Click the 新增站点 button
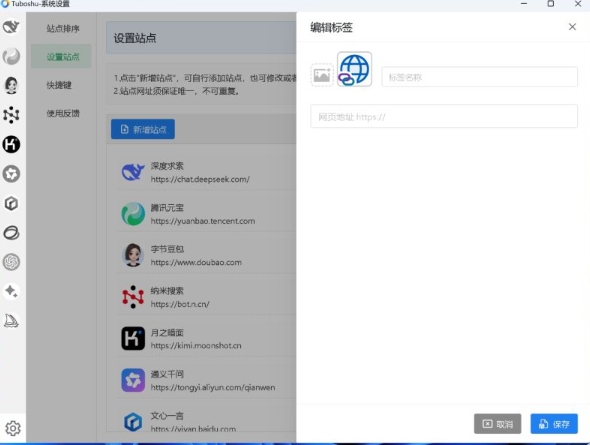Screen dimensions: 590x445 (143, 129)
